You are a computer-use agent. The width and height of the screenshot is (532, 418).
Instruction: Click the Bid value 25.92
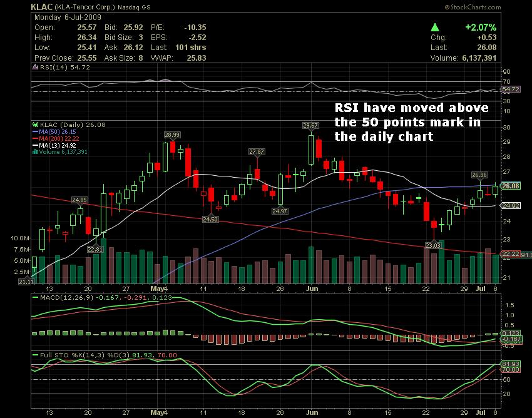tap(133, 28)
